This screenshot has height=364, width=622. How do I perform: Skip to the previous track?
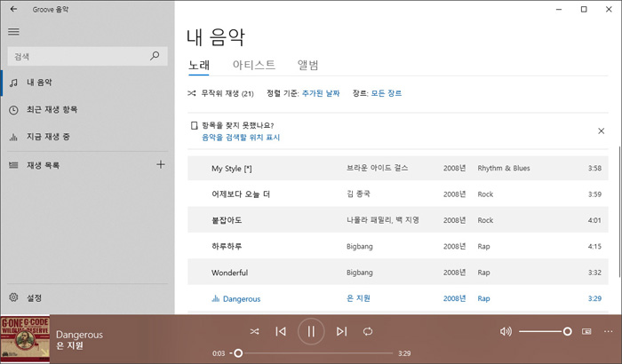pos(281,331)
